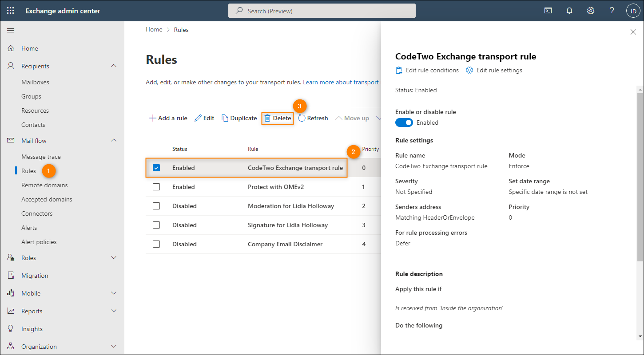
Task: Click Edit rule conditions link
Action: (427, 70)
